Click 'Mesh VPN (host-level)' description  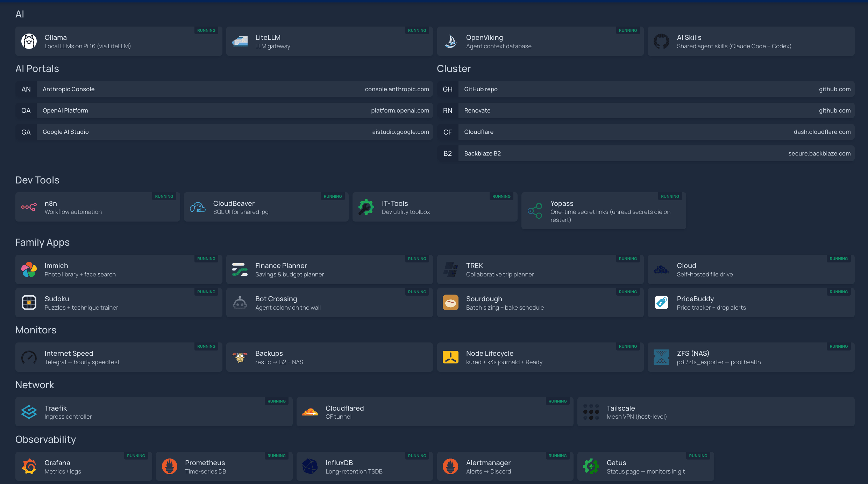pyautogui.click(x=636, y=417)
